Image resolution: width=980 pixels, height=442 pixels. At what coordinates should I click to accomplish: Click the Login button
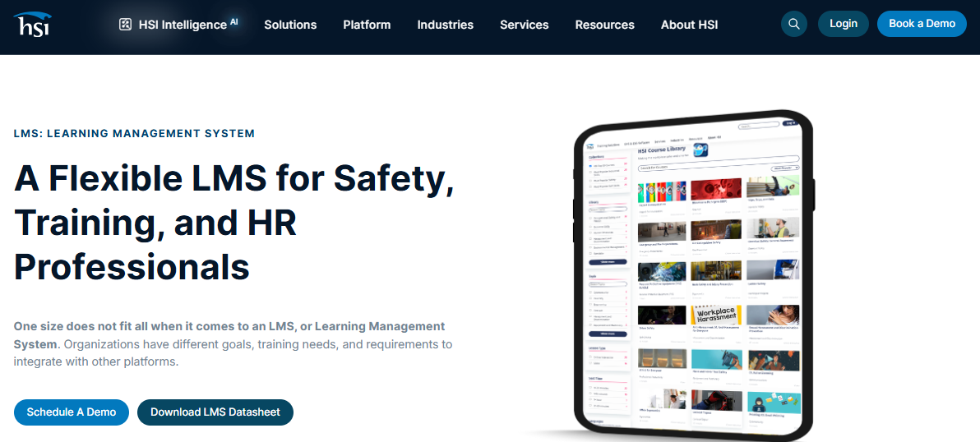pyautogui.click(x=844, y=24)
